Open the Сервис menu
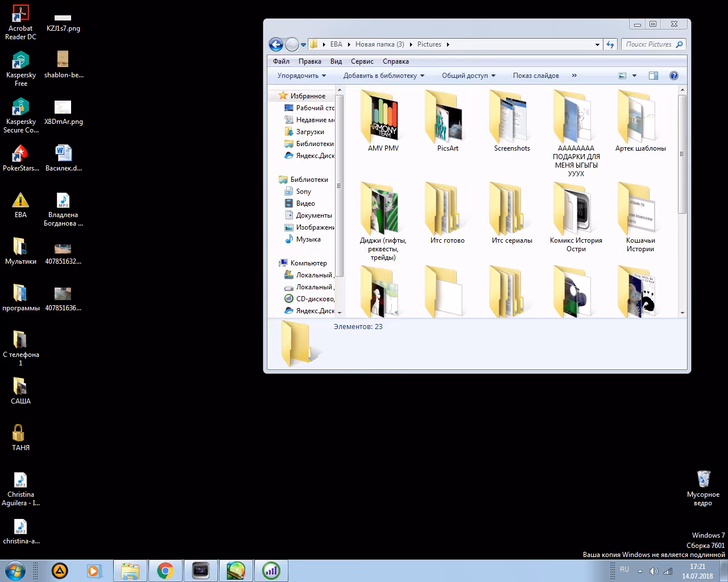This screenshot has width=728, height=582. tap(362, 61)
